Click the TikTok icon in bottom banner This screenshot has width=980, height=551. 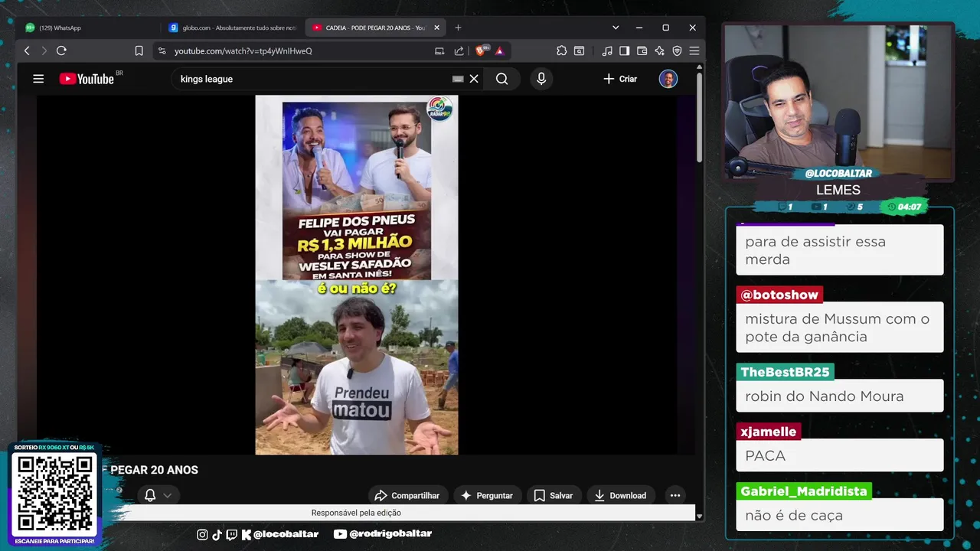tap(217, 534)
